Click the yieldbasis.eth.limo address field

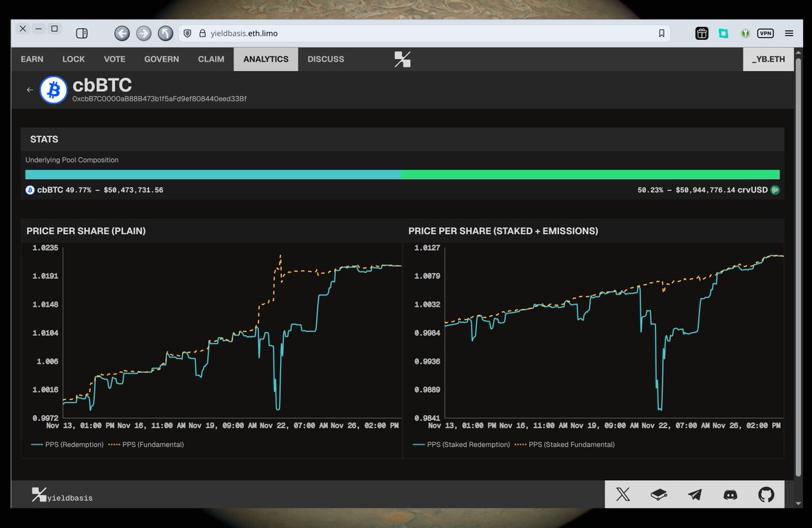pyautogui.click(x=425, y=33)
